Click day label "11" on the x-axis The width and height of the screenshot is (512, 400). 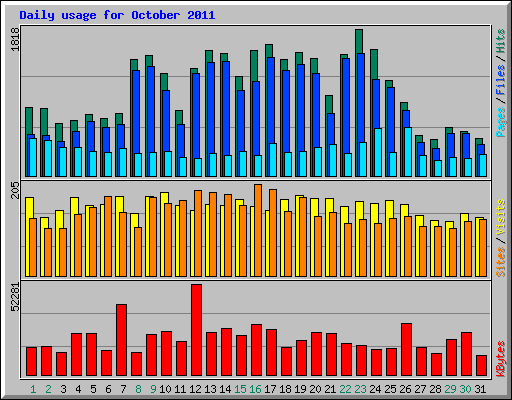click(180, 389)
